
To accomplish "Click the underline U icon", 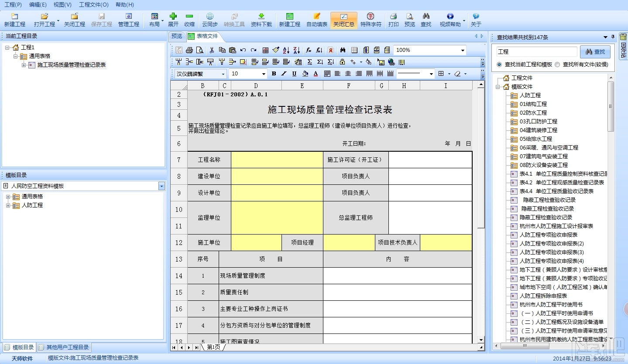I will click(x=294, y=74).
